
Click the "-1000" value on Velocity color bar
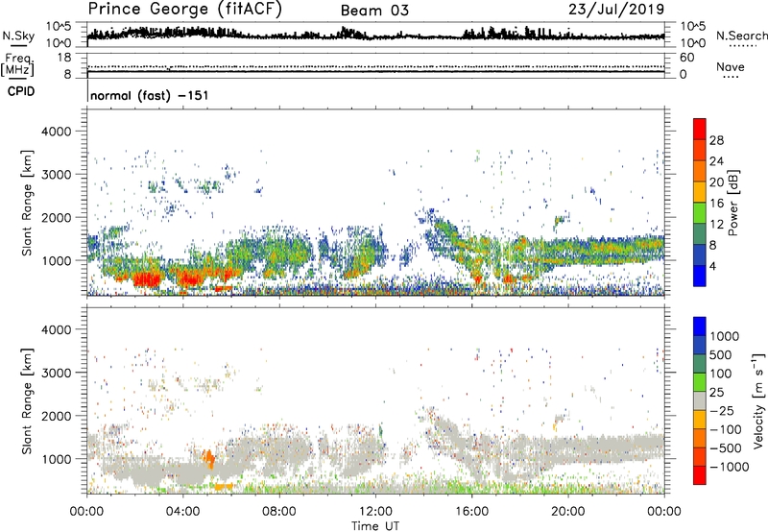point(729,467)
